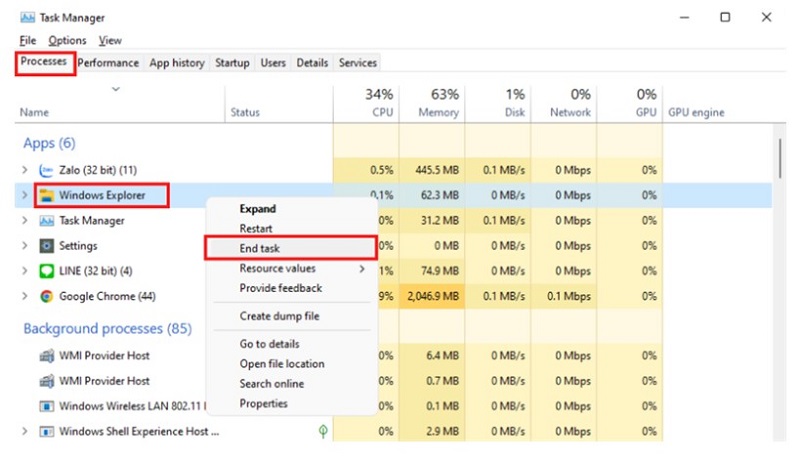Click the first WMI Provider Host icon
The height and width of the screenshot is (459, 800).
click(x=46, y=355)
